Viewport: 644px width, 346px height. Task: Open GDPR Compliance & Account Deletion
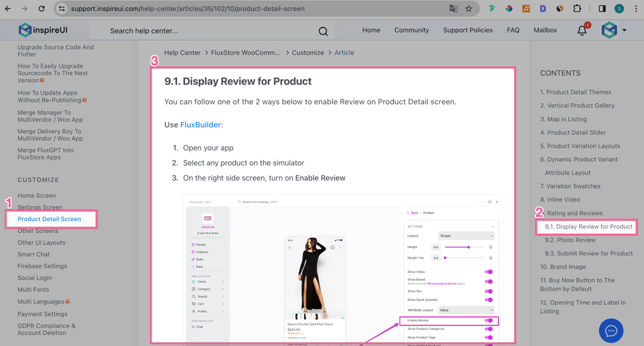46,329
